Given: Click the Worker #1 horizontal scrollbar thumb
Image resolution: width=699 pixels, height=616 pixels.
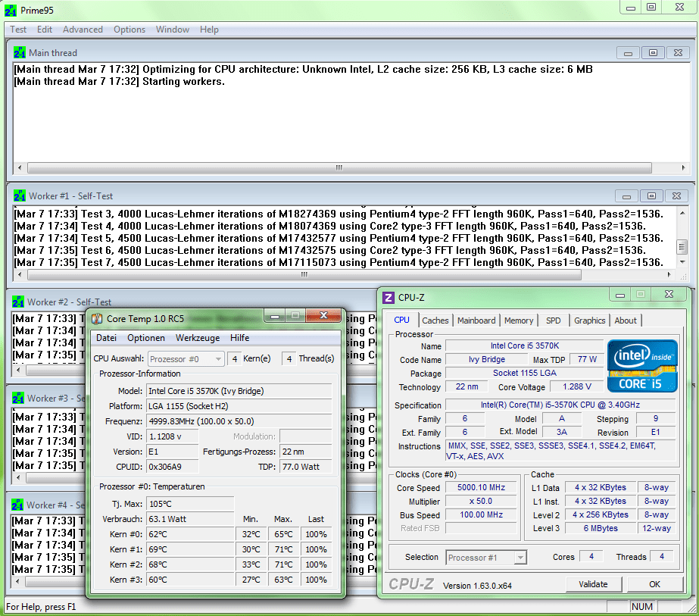Looking at the screenshot, I should tap(304, 275).
